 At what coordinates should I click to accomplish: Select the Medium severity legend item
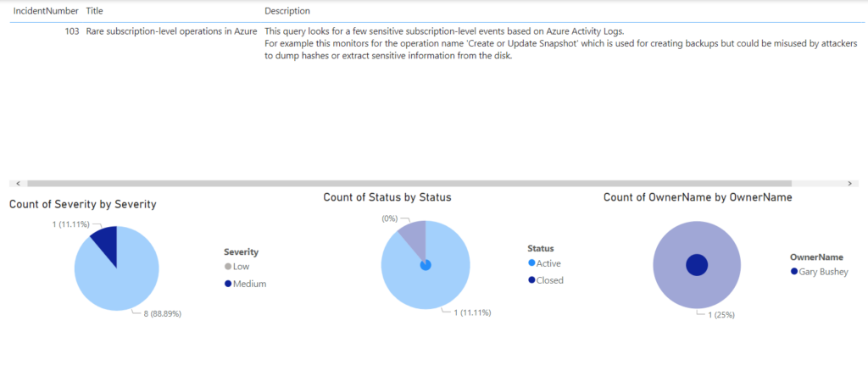(x=245, y=284)
